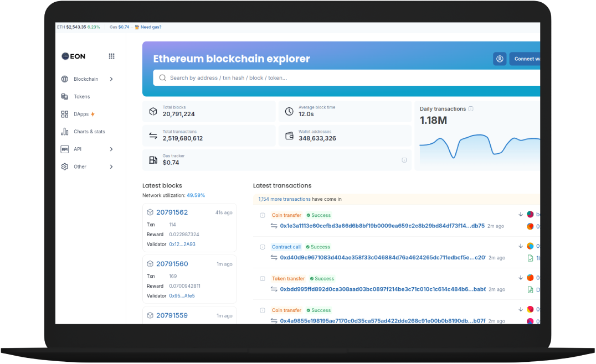The width and height of the screenshot is (596, 364).
Task: Expand the 0x1e3a1113 transaction row toggle
Action: pos(262,215)
